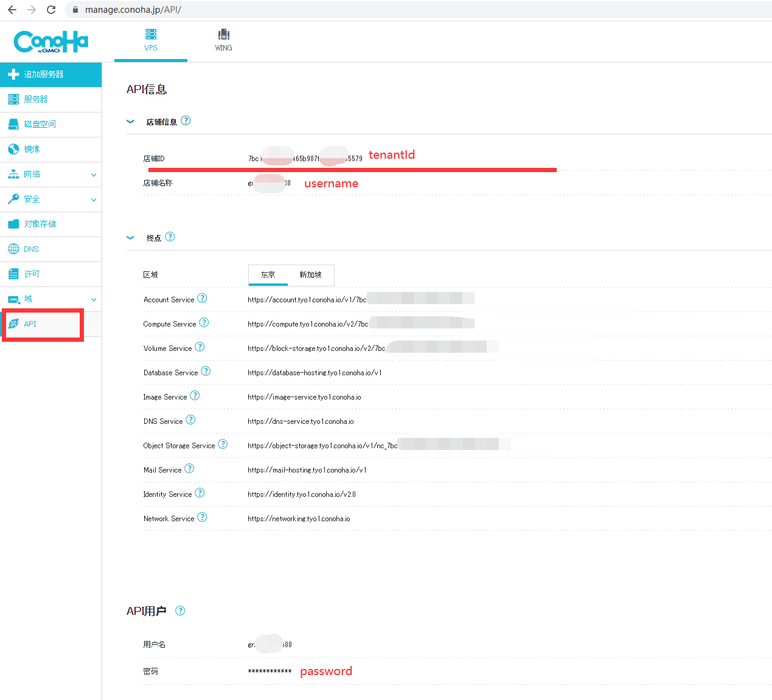Open the 磁盘空间 disk icon

click(x=13, y=124)
